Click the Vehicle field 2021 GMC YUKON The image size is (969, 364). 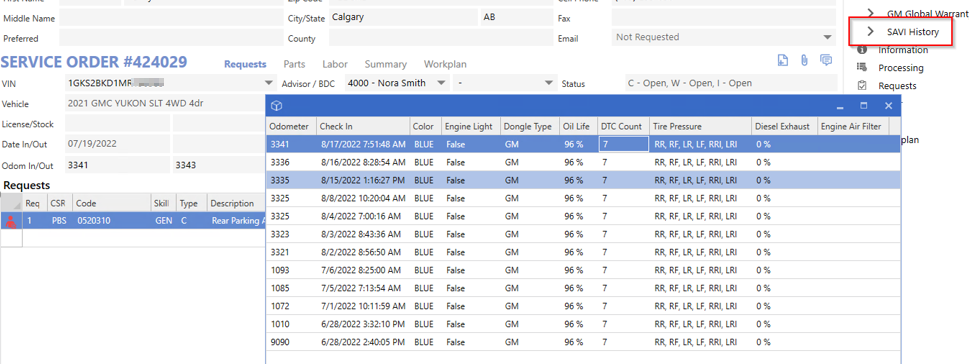pyautogui.click(x=165, y=104)
